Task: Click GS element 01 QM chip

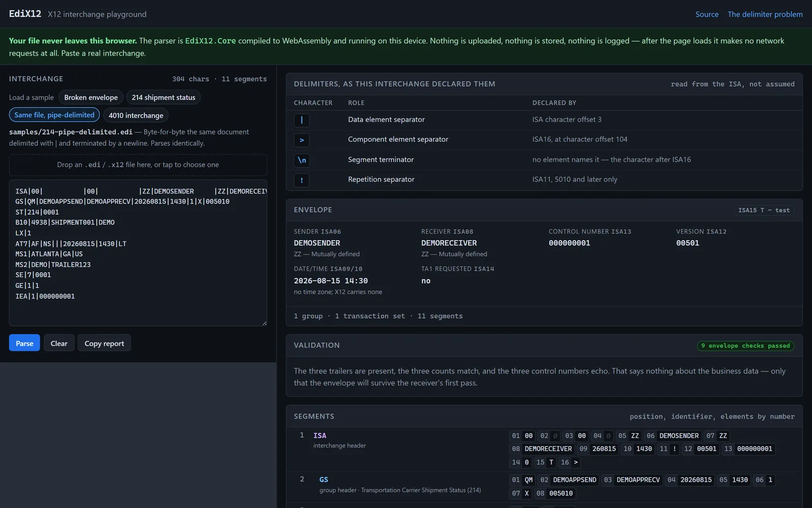Action: pyautogui.click(x=522, y=480)
